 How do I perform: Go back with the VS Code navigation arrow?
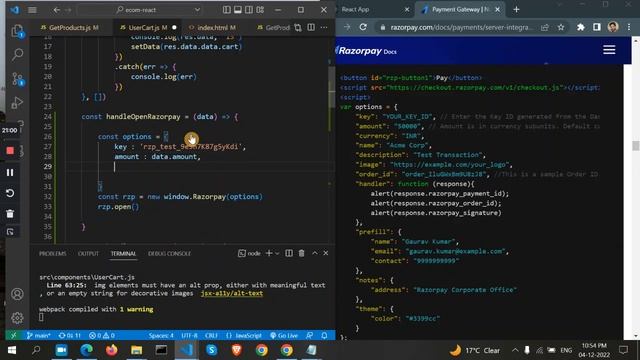[56, 9]
